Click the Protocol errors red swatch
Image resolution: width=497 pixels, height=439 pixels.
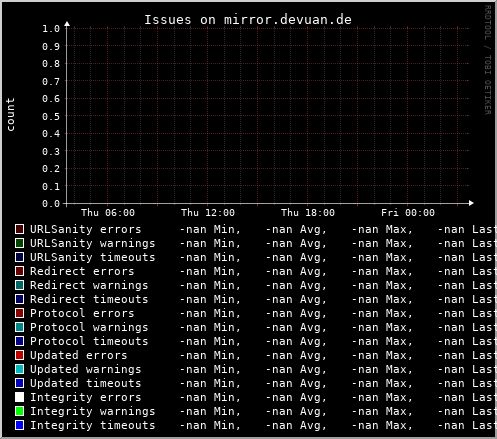click(x=19, y=313)
